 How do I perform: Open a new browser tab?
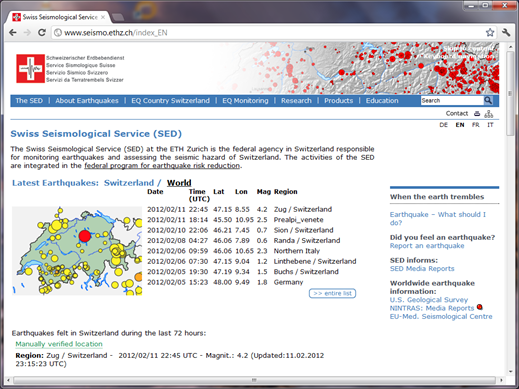coord(118,17)
